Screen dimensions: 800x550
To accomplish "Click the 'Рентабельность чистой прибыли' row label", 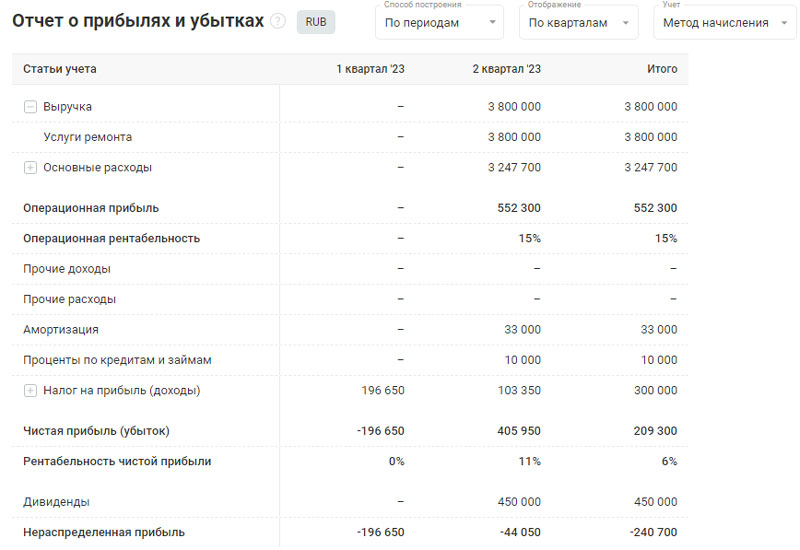I will click(x=117, y=461).
